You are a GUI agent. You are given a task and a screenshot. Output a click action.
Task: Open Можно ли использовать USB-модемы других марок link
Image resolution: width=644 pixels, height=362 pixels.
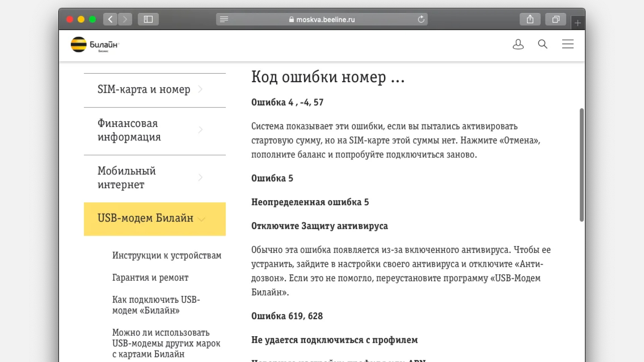pyautogui.click(x=166, y=343)
